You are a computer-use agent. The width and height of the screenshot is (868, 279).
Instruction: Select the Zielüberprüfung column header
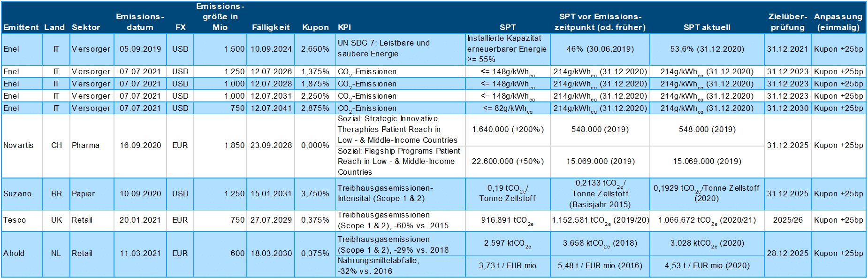[787, 22]
